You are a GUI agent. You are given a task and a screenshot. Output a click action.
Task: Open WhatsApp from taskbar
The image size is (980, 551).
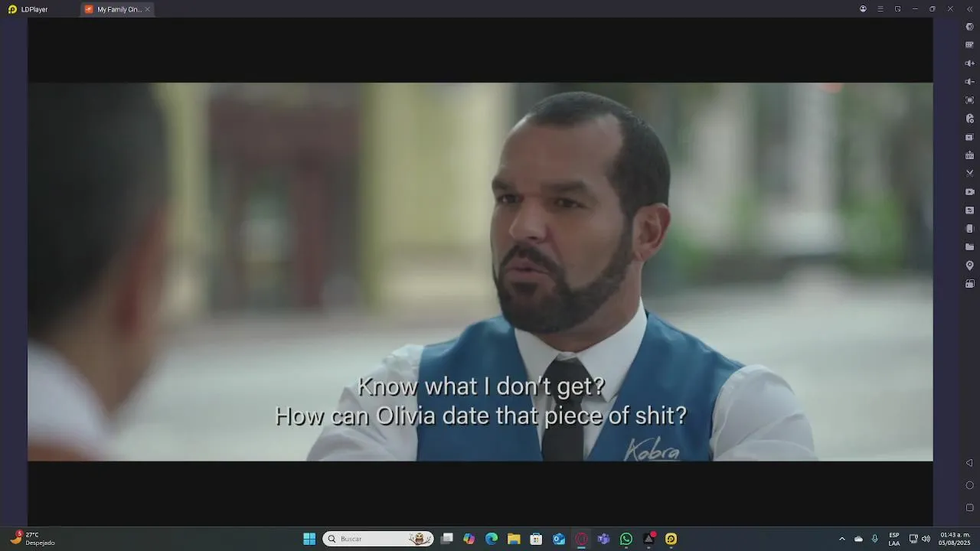[626, 539]
